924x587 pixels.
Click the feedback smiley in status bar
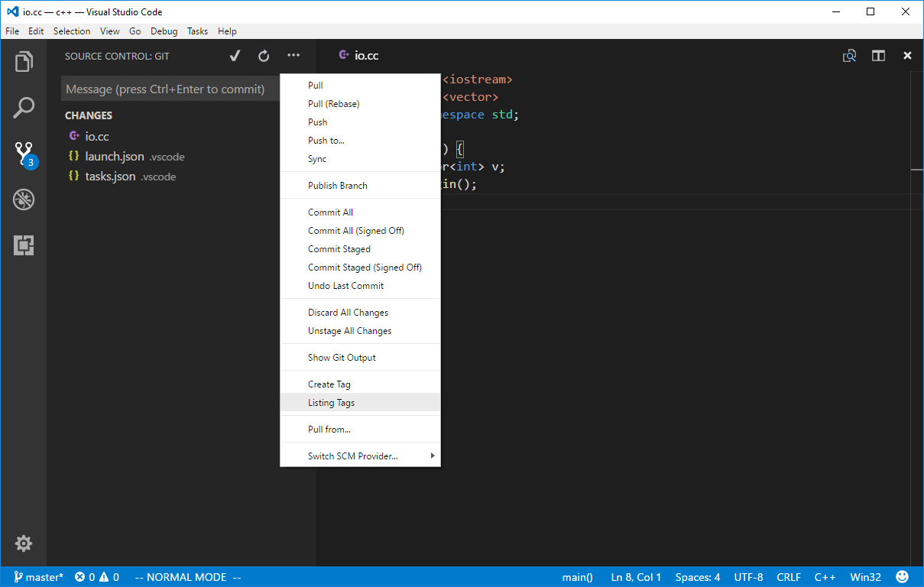coord(902,577)
